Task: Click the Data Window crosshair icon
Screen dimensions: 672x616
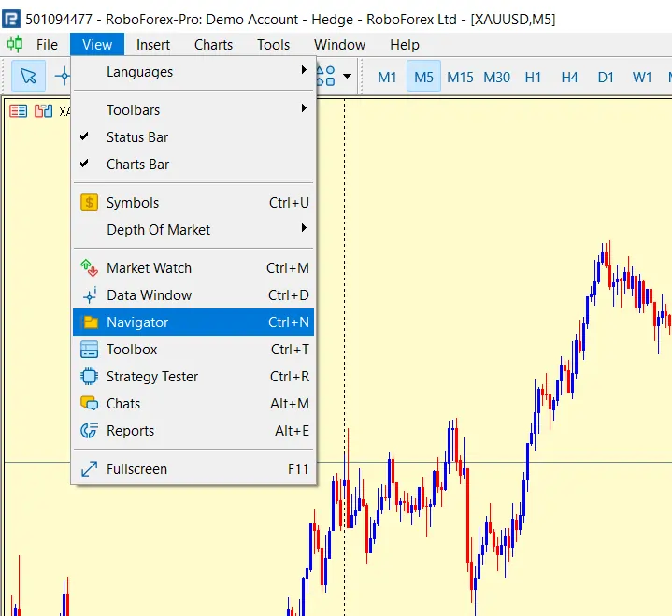Action: pyautogui.click(x=89, y=295)
